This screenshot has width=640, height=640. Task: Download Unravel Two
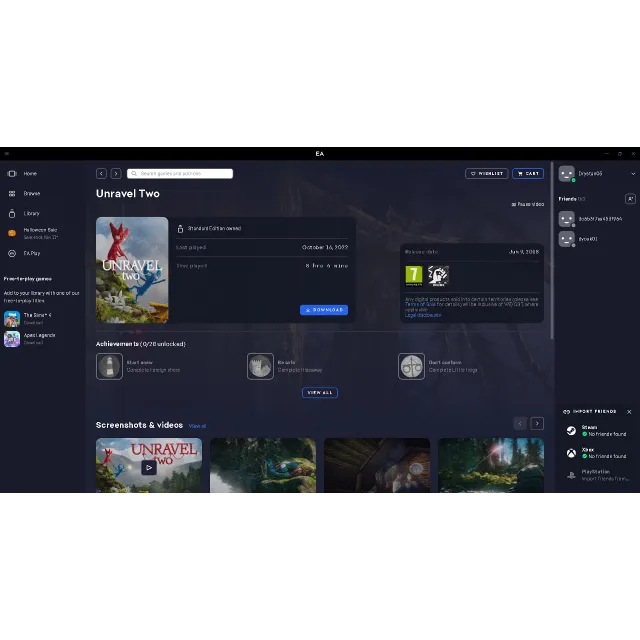click(x=324, y=310)
